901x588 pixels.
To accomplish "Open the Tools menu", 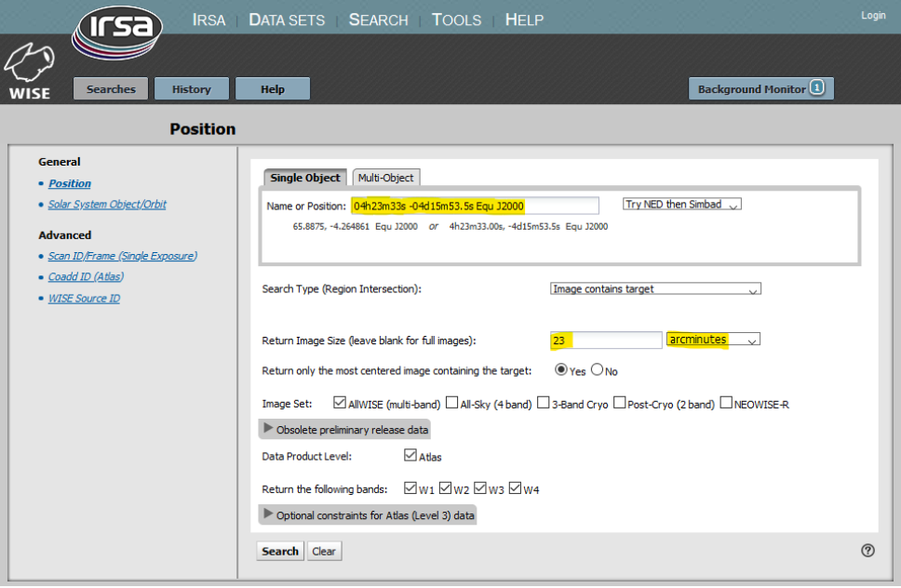I will [456, 20].
